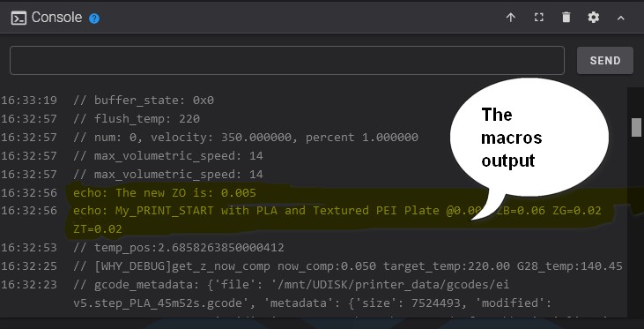Collapse the Console panel chevron

pyautogui.click(x=620, y=18)
